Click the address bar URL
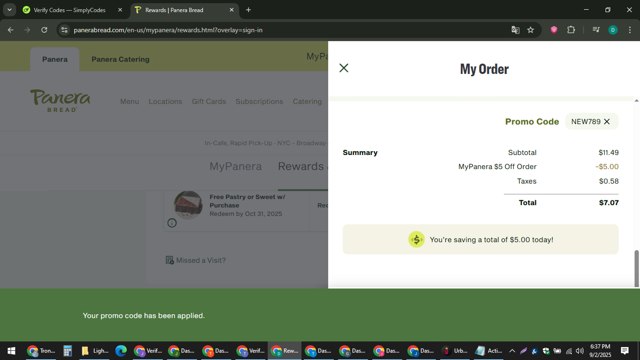Image resolution: width=640 pixels, height=360 pixels. (x=168, y=30)
